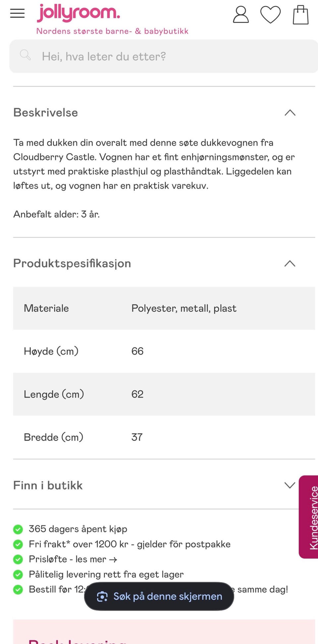
Task: Open the user account profile icon
Action: pos(241,15)
